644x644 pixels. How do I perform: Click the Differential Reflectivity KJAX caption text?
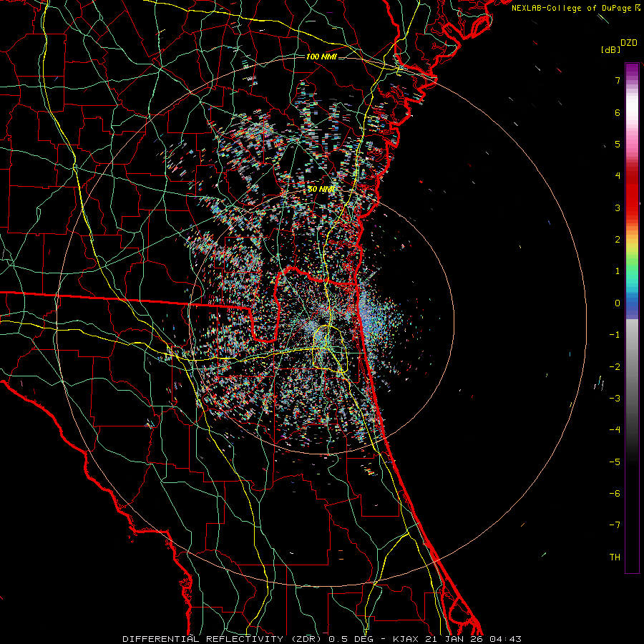coord(322,639)
